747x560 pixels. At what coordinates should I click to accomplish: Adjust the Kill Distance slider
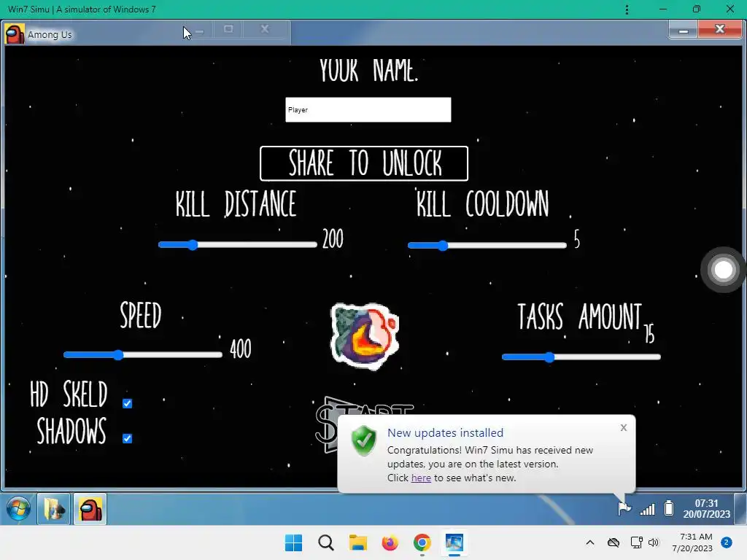tap(237, 245)
